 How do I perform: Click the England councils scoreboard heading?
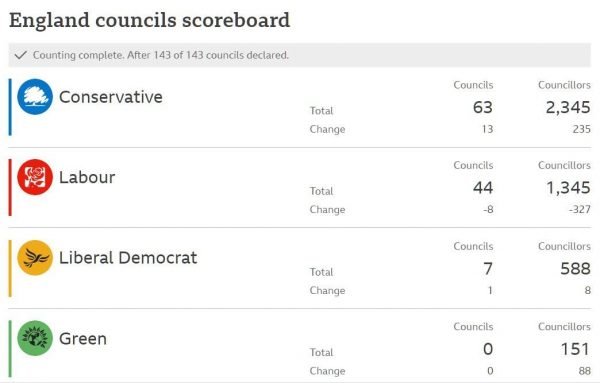(x=149, y=20)
